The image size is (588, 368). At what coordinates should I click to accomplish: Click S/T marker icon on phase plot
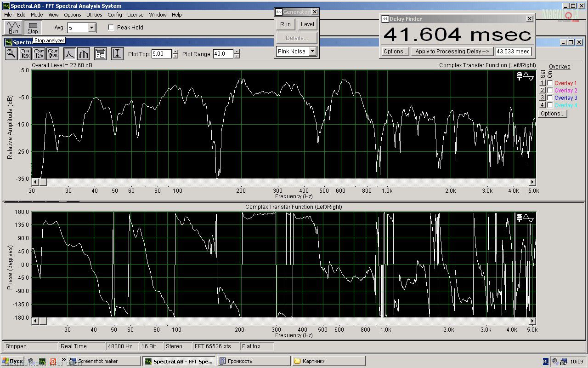coord(520,218)
